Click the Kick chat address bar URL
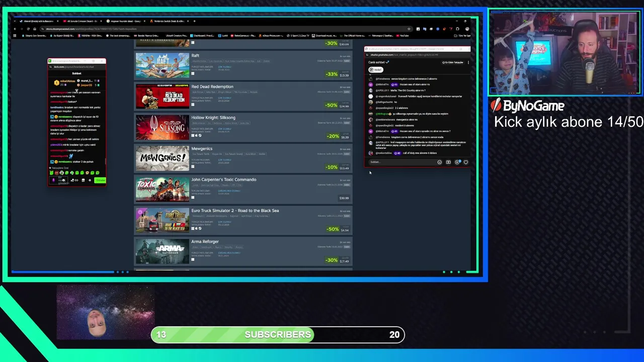644x362 pixels. [x=73, y=66]
